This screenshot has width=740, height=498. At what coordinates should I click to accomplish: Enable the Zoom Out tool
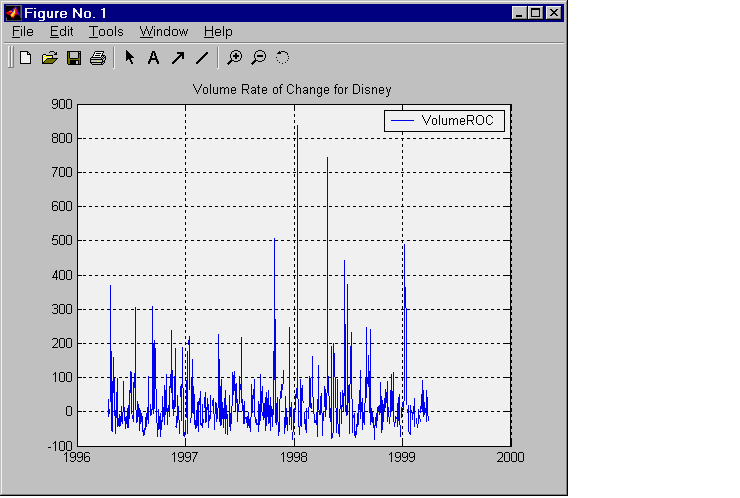pyautogui.click(x=258, y=58)
